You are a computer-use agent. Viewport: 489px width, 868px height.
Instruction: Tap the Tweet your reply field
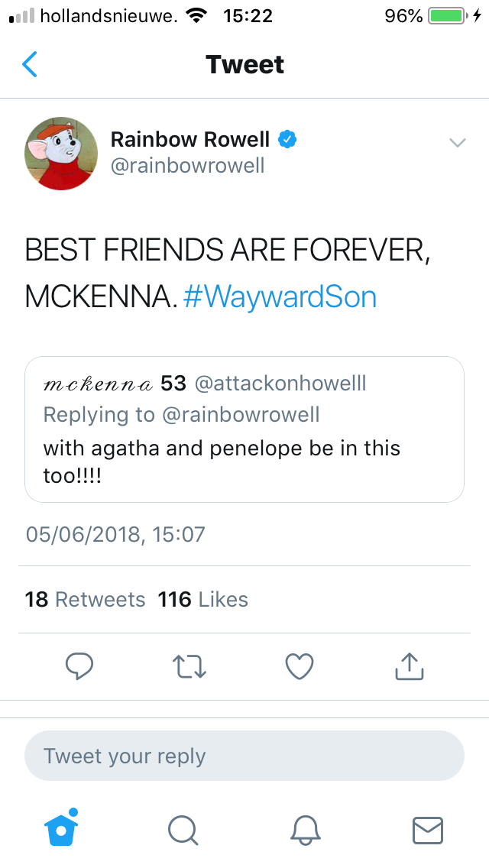point(244,756)
